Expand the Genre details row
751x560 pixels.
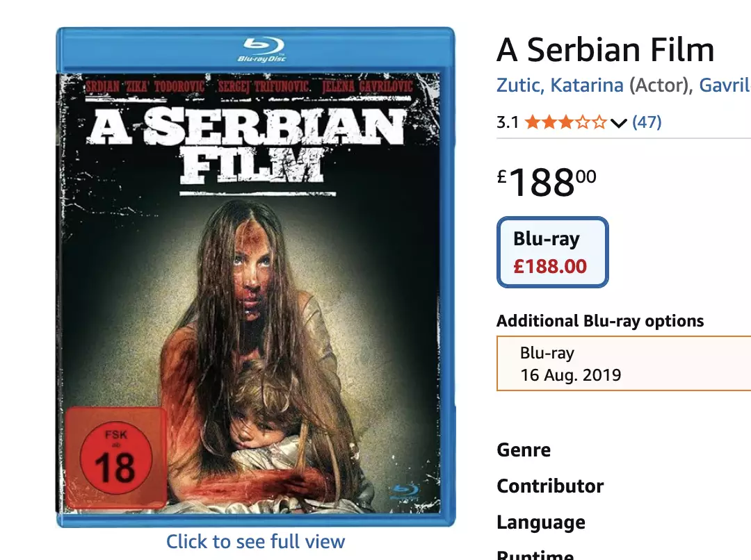pos(523,450)
